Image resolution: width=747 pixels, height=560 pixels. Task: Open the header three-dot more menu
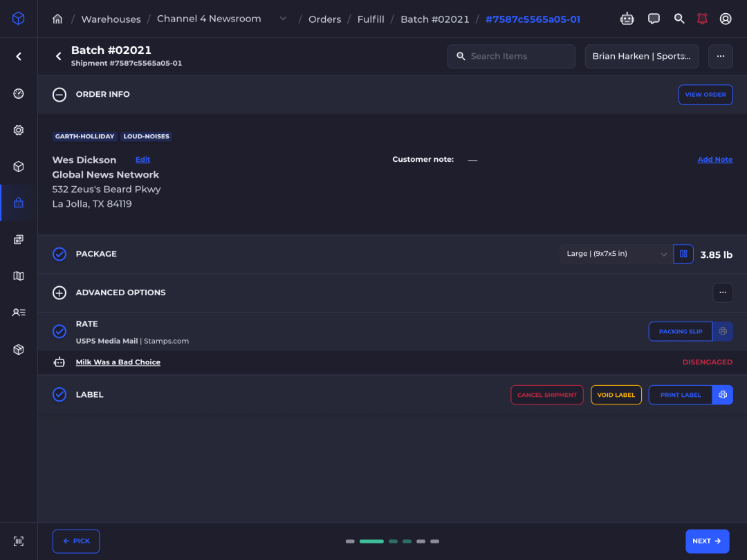point(721,56)
